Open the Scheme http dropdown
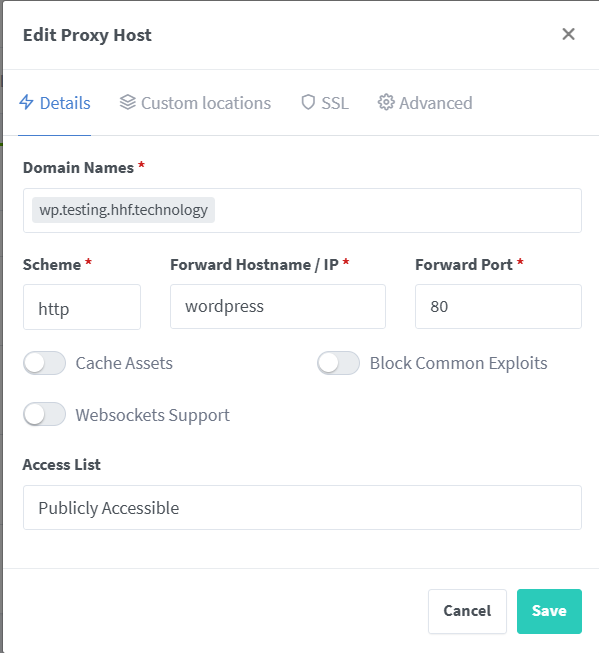Image resolution: width=599 pixels, height=653 pixels. pos(82,307)
